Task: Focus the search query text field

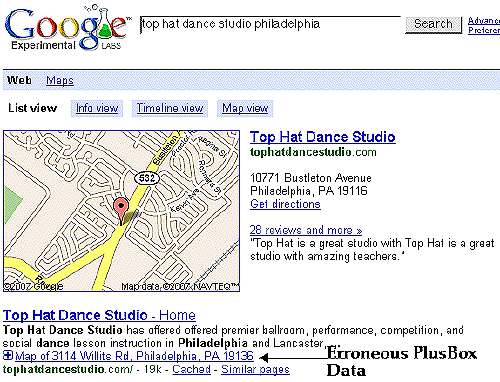Action: pos(270,25)
